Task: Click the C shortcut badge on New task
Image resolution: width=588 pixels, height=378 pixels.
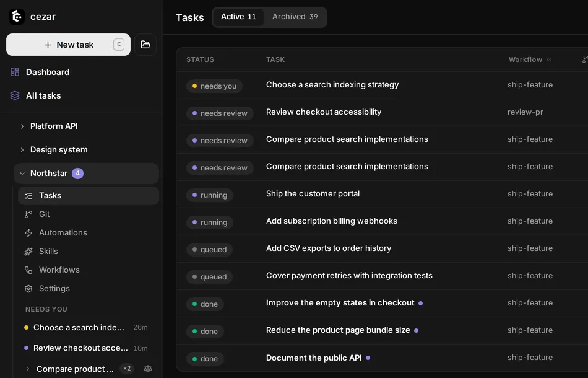Action: [118, 45]
